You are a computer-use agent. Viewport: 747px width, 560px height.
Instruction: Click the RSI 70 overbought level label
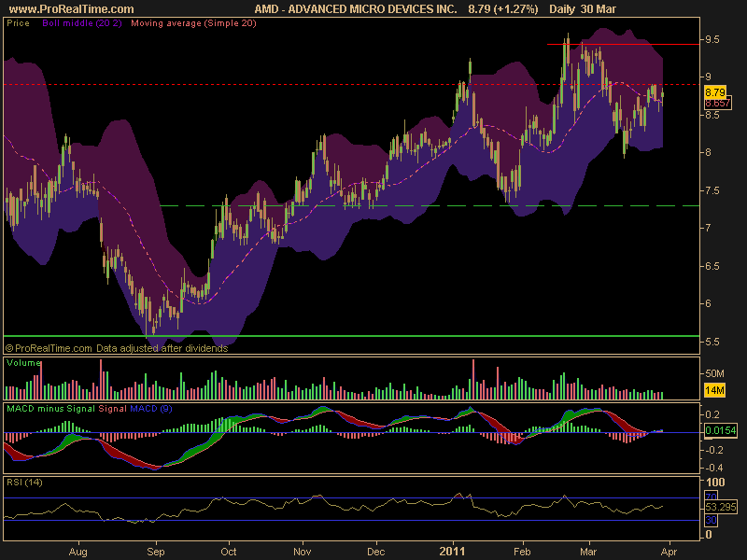tap(711, 497)
